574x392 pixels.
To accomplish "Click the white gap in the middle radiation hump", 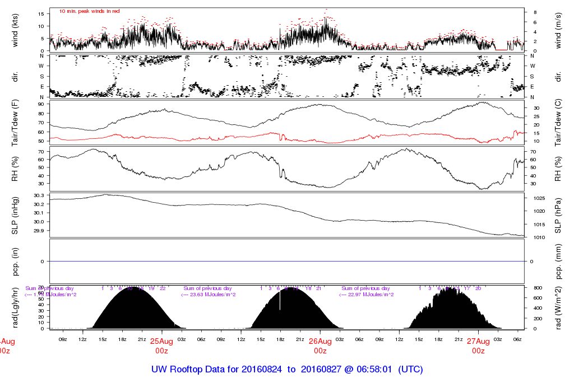I will (280, 301).
